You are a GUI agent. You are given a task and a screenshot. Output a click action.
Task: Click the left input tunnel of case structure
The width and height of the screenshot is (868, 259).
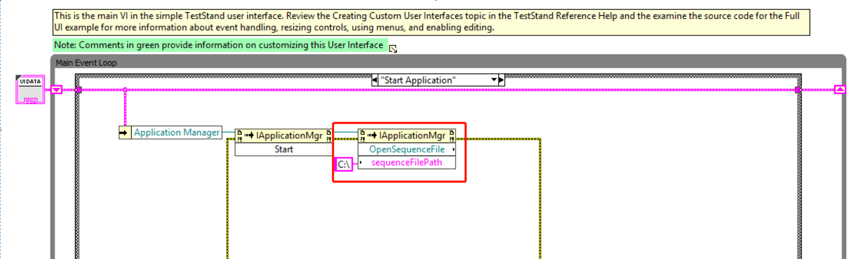tap(79, 90)
